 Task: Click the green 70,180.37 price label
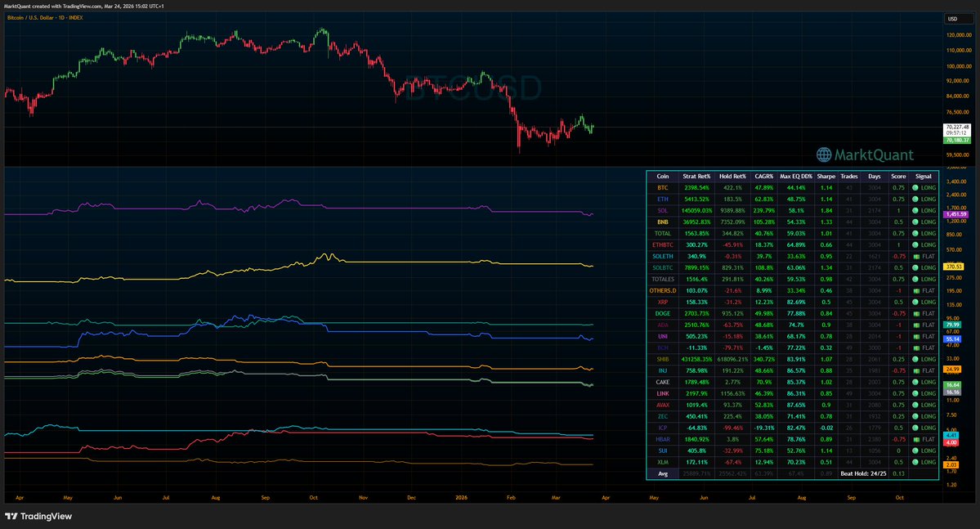tap(957, 140)
